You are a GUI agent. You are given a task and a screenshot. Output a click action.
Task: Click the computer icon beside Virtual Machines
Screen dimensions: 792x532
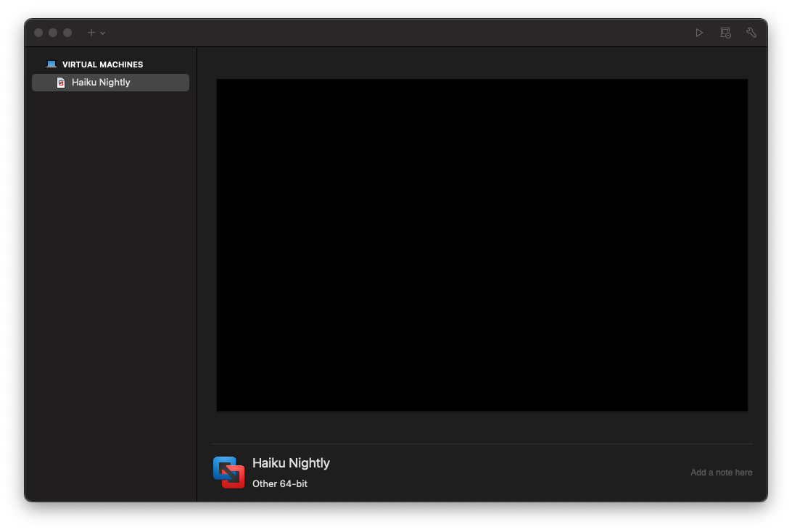point(51,64)
